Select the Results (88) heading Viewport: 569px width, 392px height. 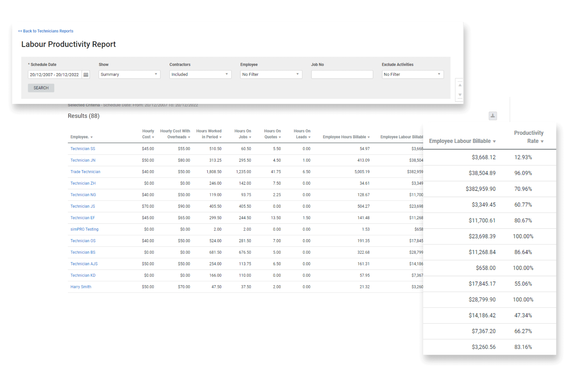point(84,116)
